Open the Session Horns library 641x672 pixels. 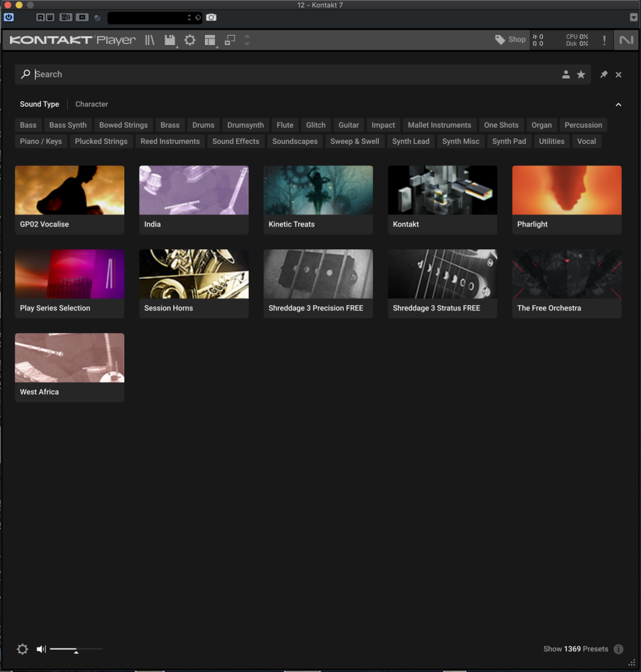click(x=194, y=284)
